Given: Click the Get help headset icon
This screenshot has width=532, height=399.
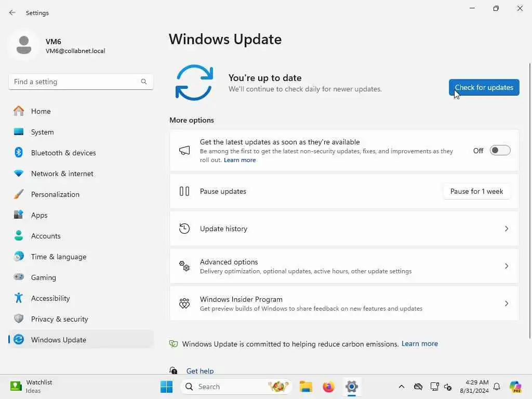Looking at the screenshot, I should (x=174, y=370).
